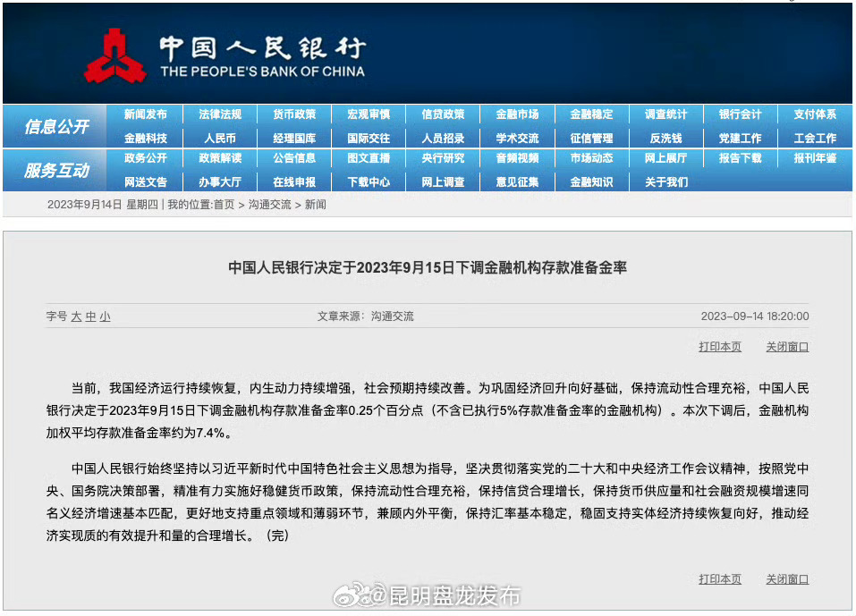Click the People's Bank of China red logo
Screen dimensions: 856x616
point(114,56)
